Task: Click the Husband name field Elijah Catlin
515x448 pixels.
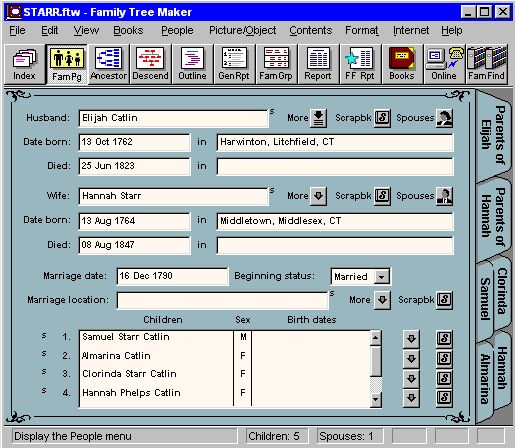Action: click(x=173, y=118)
